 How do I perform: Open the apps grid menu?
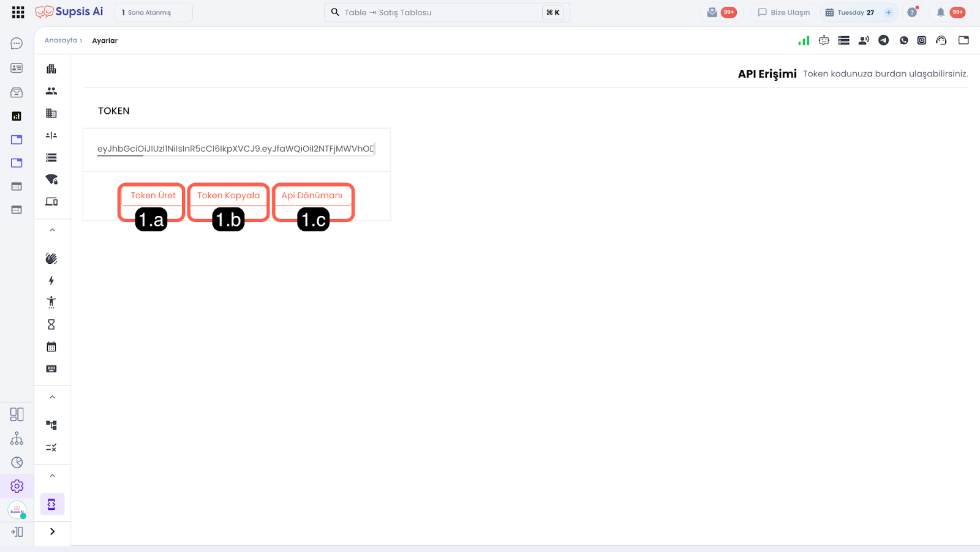tap(18, 12)
